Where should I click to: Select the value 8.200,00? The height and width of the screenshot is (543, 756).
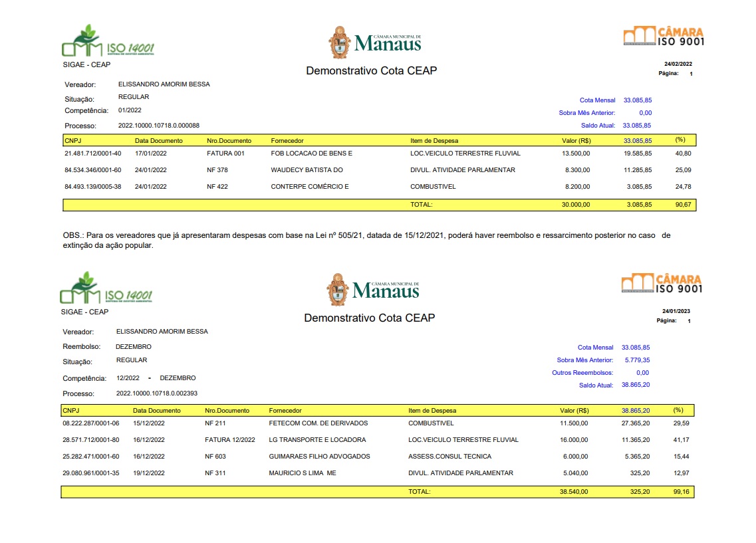(578, 187)
